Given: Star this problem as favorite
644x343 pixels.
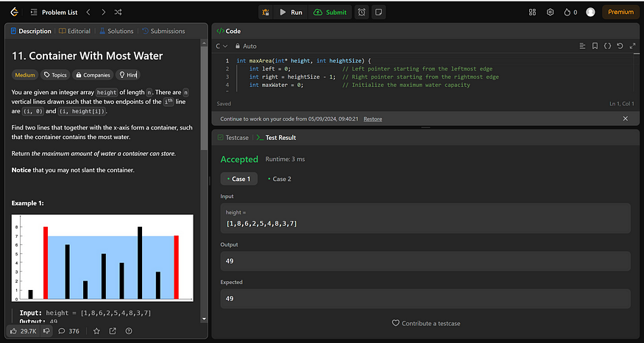Looking at the screenshot, I should click(x=96, y=331).
